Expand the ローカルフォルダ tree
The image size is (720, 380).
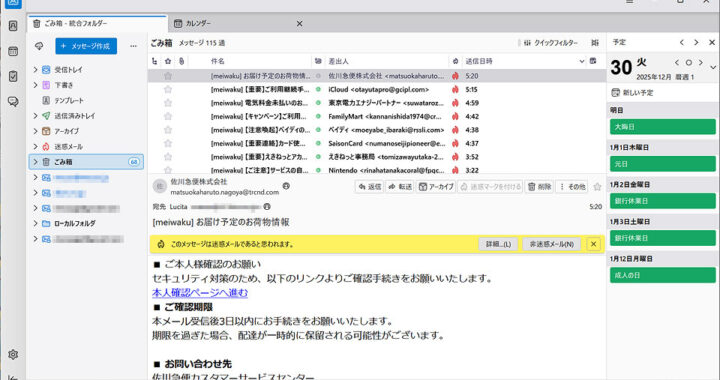(x=35, y=224)
